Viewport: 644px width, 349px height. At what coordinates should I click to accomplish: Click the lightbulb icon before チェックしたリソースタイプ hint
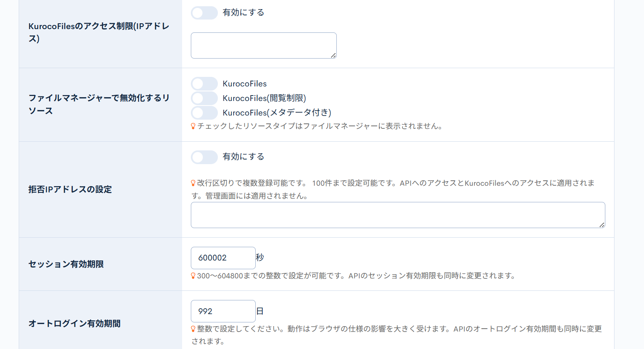tap(193, 126)
